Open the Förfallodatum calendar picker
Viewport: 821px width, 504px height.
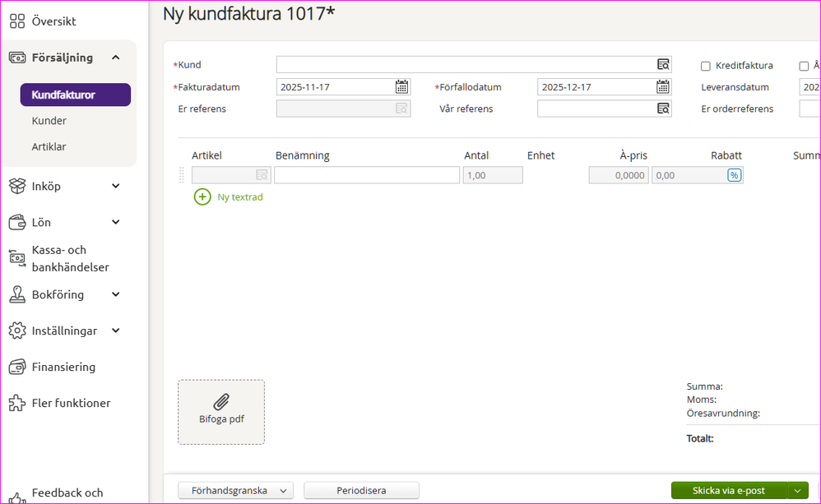663,87
